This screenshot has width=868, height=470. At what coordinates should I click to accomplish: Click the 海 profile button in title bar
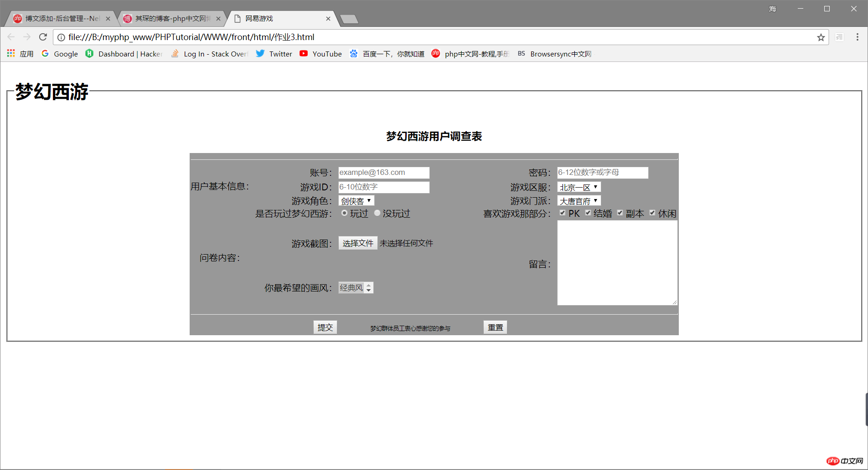(x=772, y=9)
